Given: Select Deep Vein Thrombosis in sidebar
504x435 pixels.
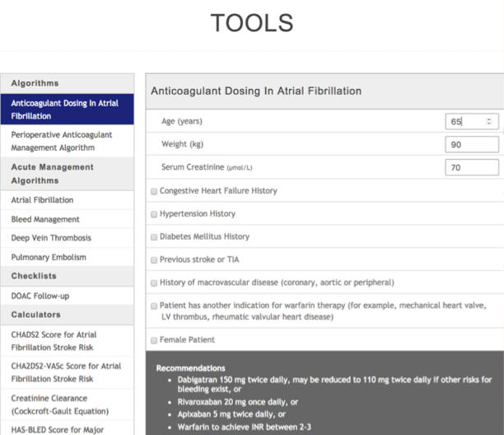Looking at the screenshot, I should click(52, 238).
